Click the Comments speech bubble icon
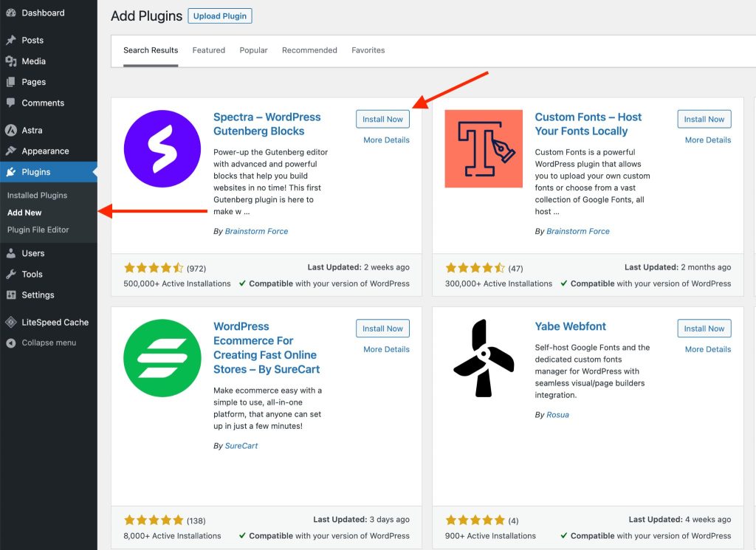 (x=11, y=103)
